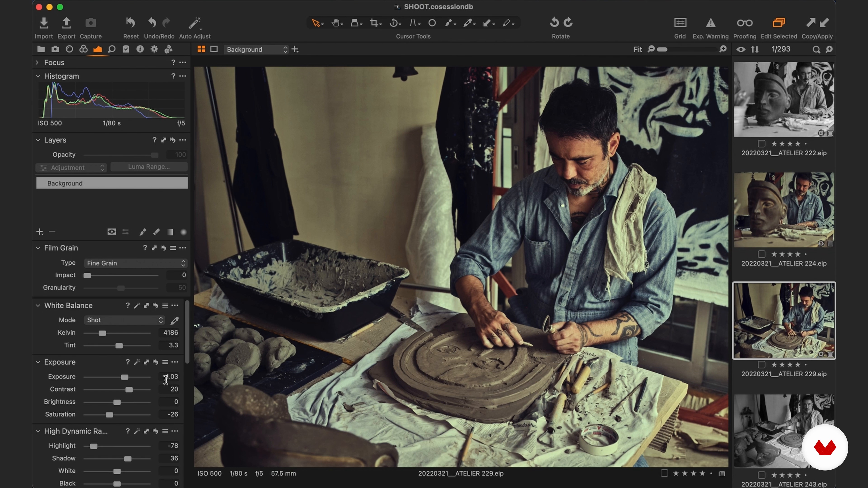Click the Exposure value field
The image size is (868, 488).
tap(169, 377)
